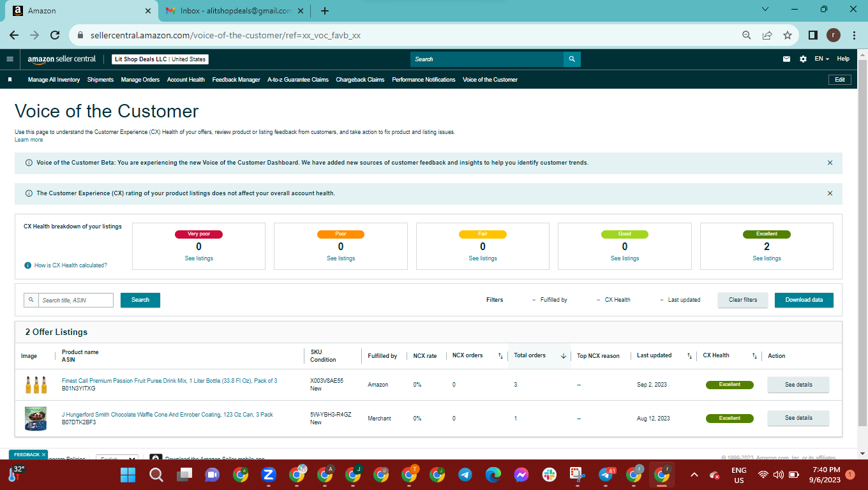Click the info icon beside How is CX Health calculated
868x490 pixels.
point(27,265)
